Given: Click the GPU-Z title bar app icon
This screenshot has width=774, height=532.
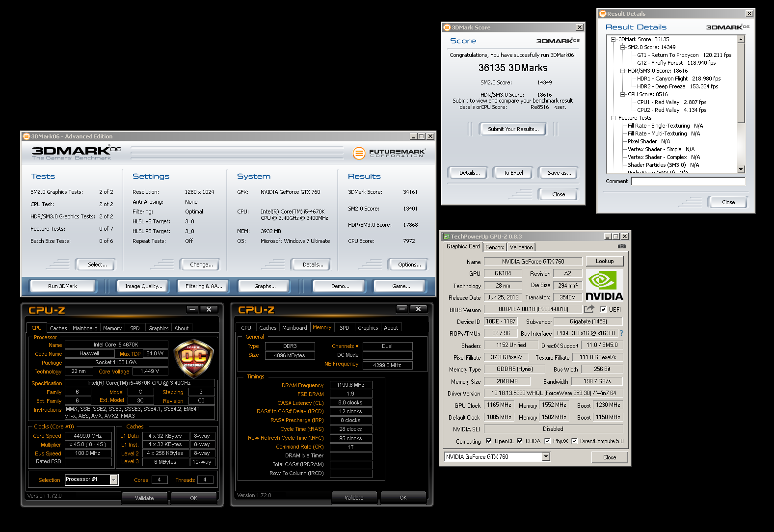Looking at the screenshot, I should click(446, 237).
